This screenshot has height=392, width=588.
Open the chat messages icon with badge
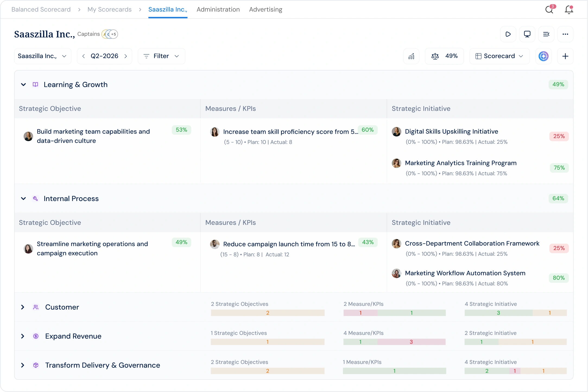click(550, 9)
